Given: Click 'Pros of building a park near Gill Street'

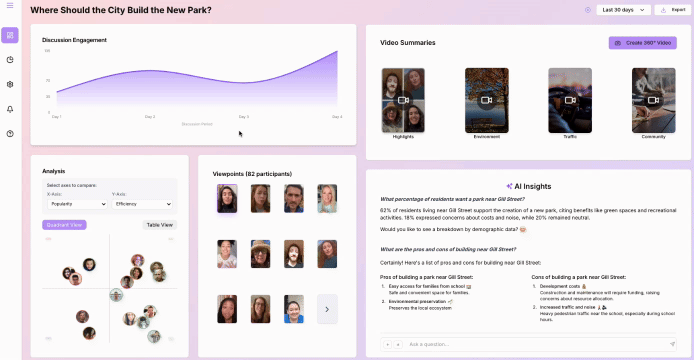Looking at the screenshot, I should [x=426, y=277].
